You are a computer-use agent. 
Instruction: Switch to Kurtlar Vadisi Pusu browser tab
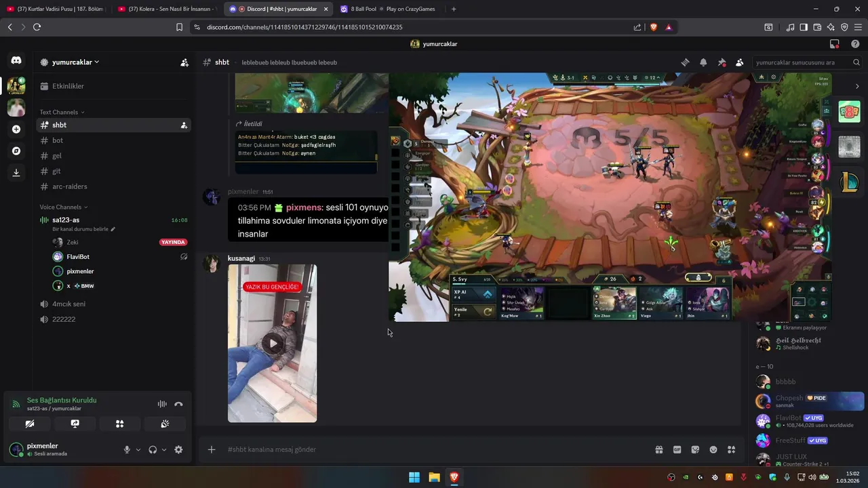click(56, 9)
